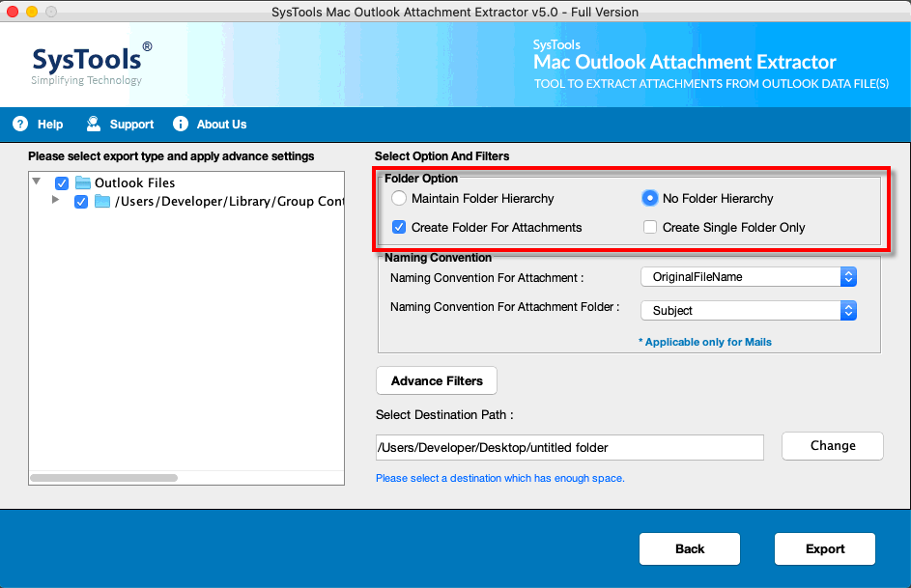Click the Back button

pyautogui.click(x=690, y=549)
